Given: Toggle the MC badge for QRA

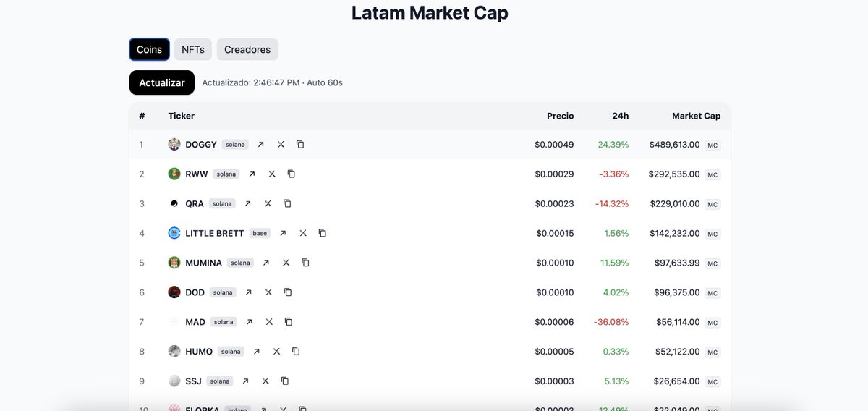Looking at the screenshot, I should coord(712,205).
